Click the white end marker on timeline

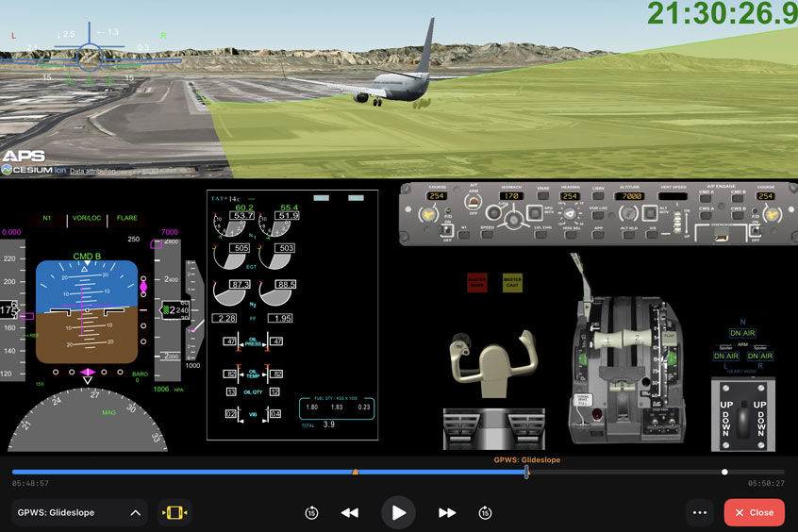pyautogui.click(x=724, y=472)
